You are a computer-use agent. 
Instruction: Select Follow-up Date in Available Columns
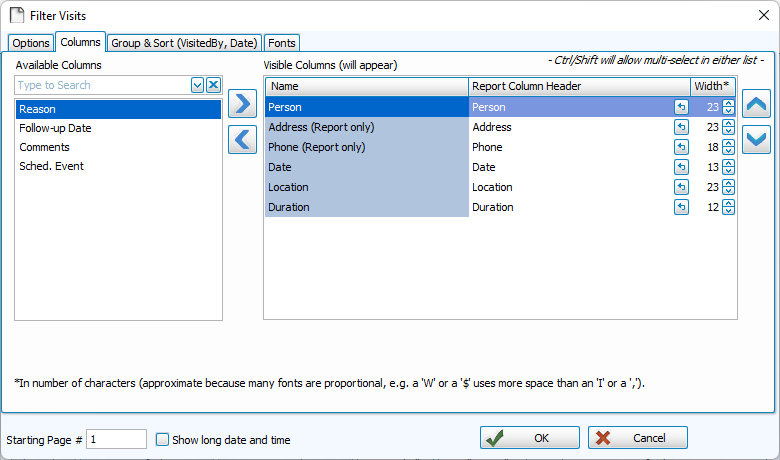pyautogui.click(x=55, y=128)
